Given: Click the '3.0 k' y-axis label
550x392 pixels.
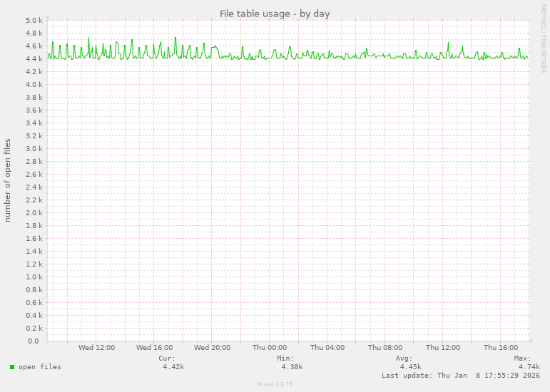Looking at the screenshot, I should (x=34, y=148).
